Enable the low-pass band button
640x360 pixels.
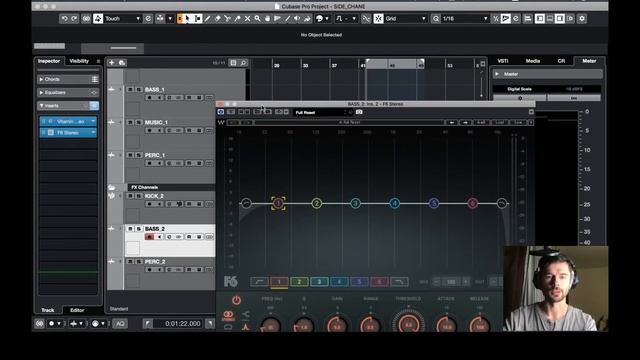(x=399, y=282)
